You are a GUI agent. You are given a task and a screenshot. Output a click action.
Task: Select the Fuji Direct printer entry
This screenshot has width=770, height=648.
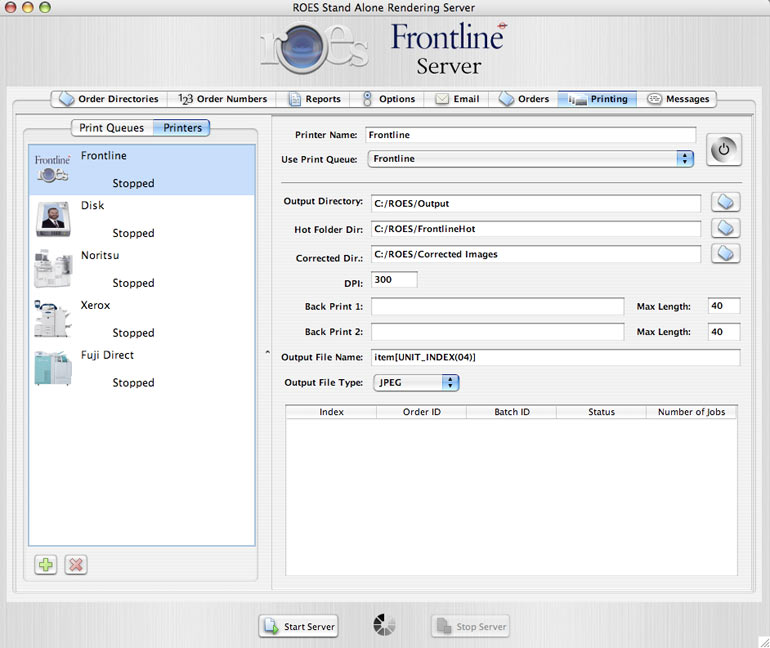[142, 369]
